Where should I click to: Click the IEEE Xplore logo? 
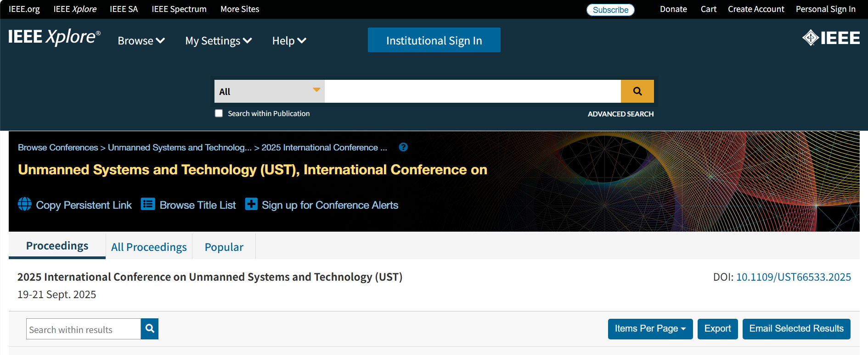point(54,37)
